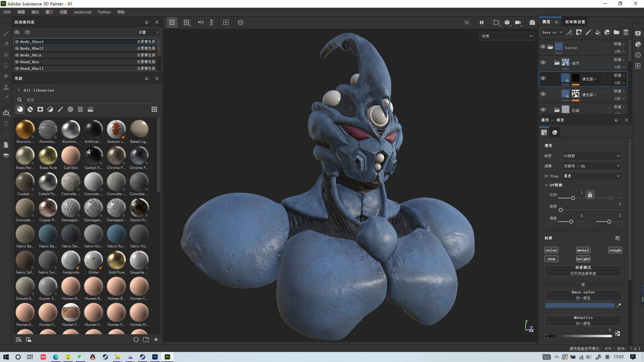Show brushes filter in assets panel
Image resolution: width=644 pixels, height=362 pixels.
point(60,109)
